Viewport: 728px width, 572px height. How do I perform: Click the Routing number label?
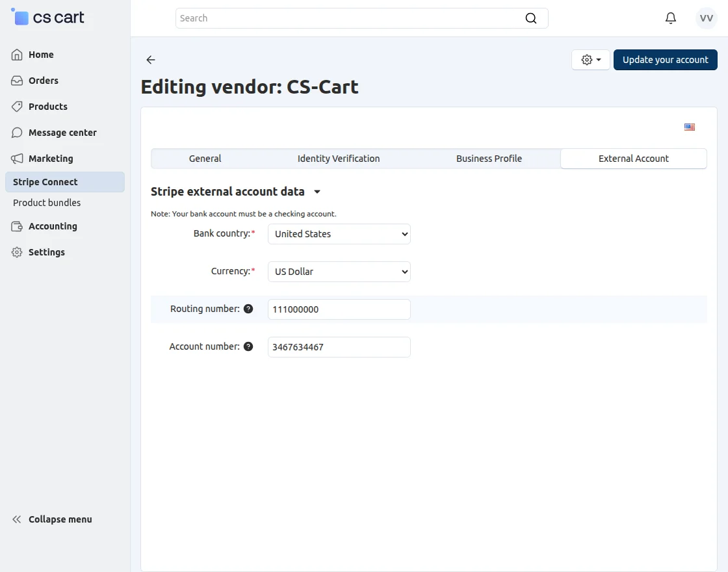tap(205, 309)
